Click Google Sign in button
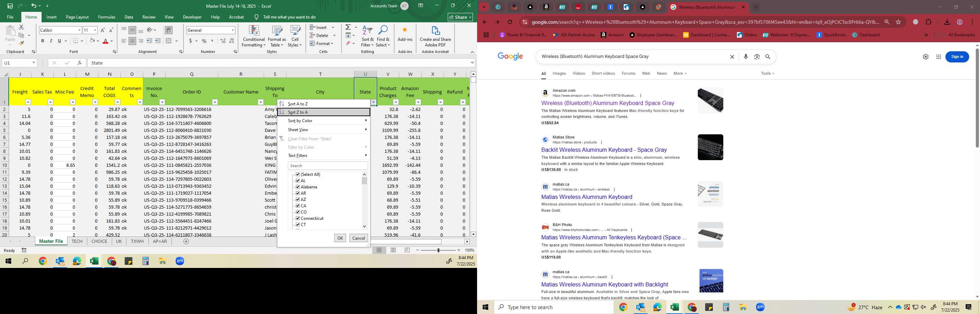980x314 pixels. pyautogui.click(x=957, y=57)
